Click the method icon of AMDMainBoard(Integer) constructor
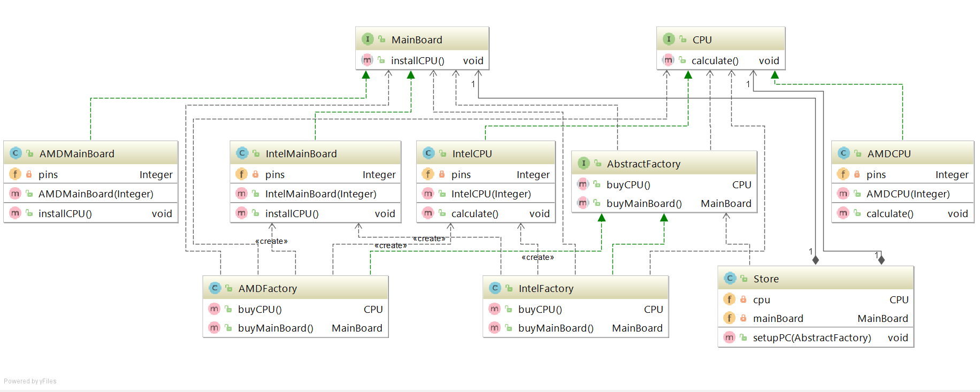 click(15, 194)
